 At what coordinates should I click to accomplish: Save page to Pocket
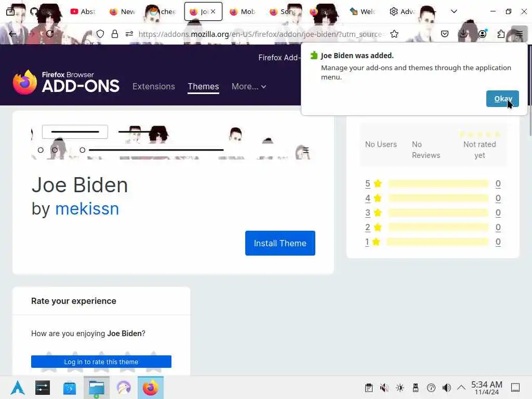[445, 34]
